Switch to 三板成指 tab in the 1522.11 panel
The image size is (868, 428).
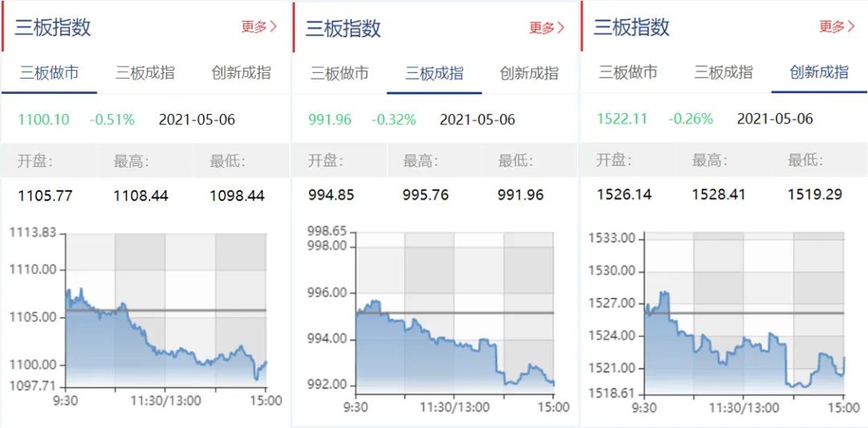click(723, 72)
